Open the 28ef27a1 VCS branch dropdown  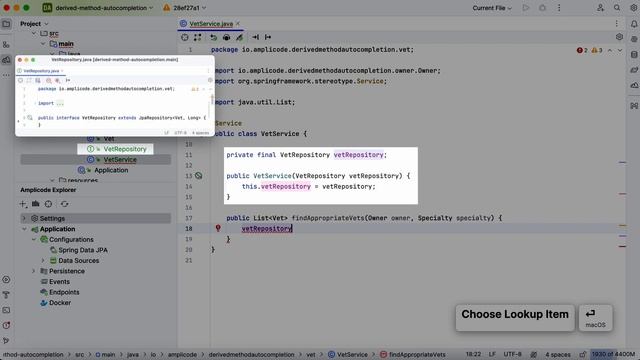coord(185,8)
